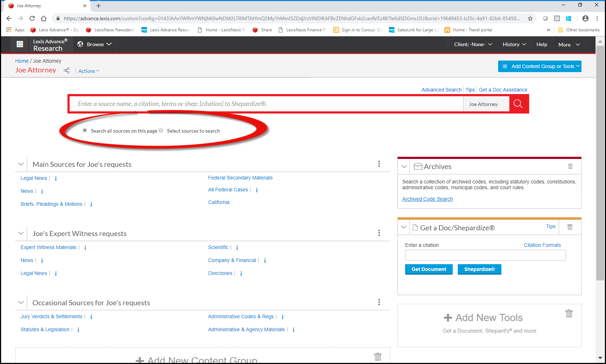
Task: Open the History menu
Action: pos(514,44)
